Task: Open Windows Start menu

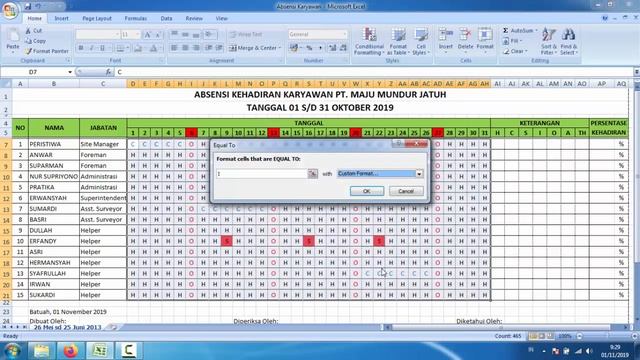Action: click(12, 351)
